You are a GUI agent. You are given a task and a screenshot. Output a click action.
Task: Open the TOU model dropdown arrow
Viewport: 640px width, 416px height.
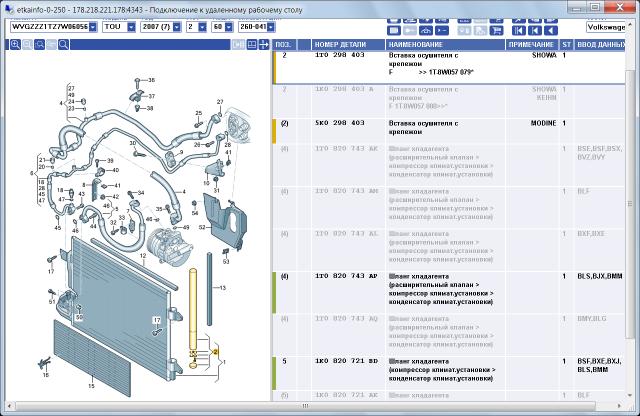pyautogui.click(x=131, y=27)
